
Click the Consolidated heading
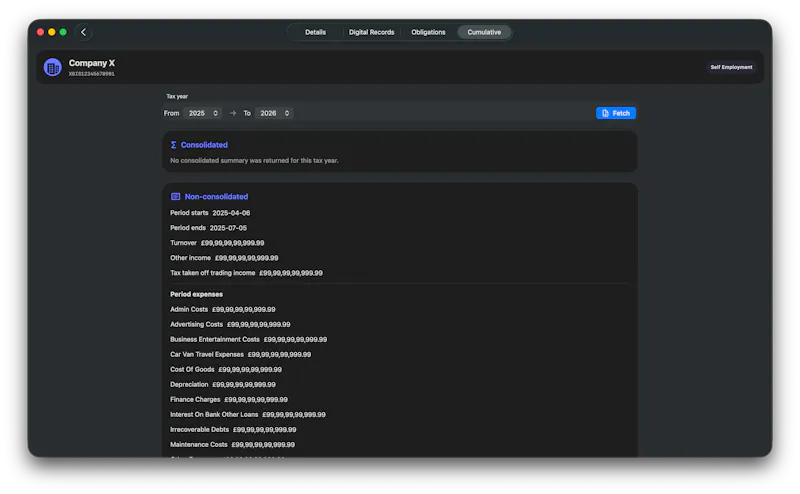[204, 145]
